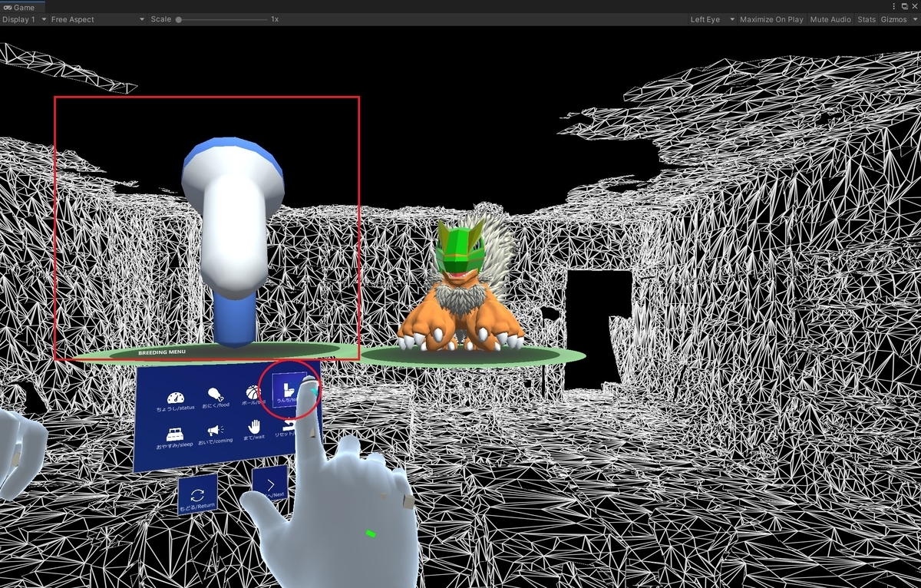Screen dimensions: 921x588
Task: Toggle Mute Audio
Action: [830, 19]
